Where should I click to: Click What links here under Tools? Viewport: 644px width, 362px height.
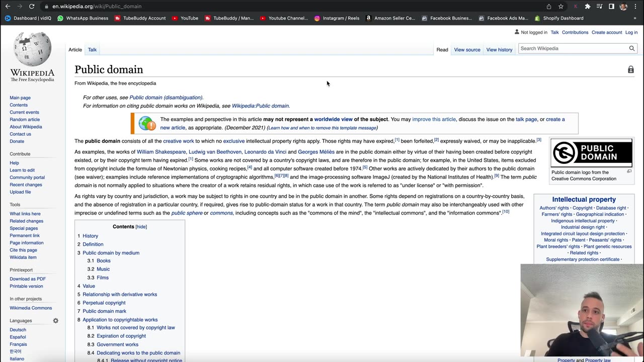click(x=25, y=214)
